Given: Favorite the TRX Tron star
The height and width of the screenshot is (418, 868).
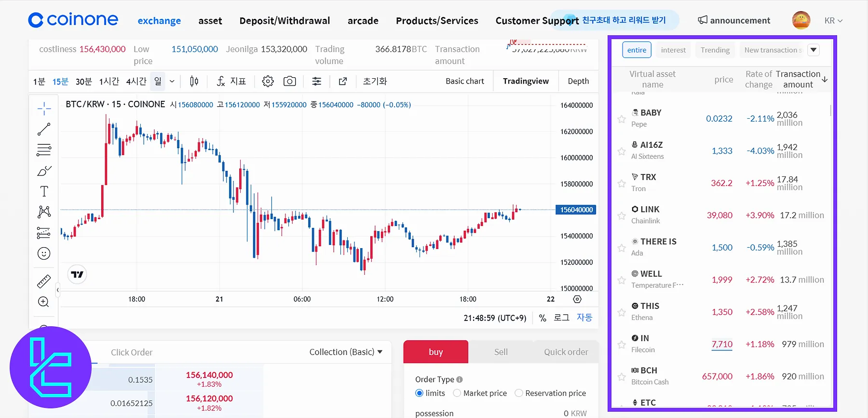Looking at the screenshot, I should pyautogui.click(x=622, y=183).
